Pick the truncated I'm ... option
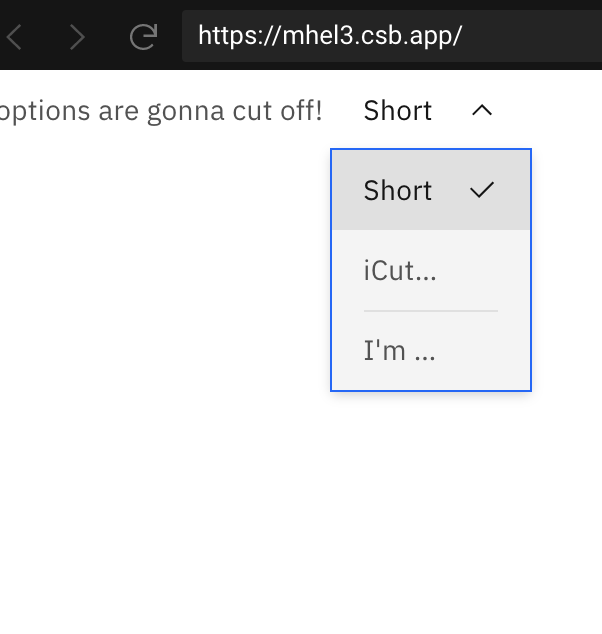602x634 pixels. click(399, 351)
